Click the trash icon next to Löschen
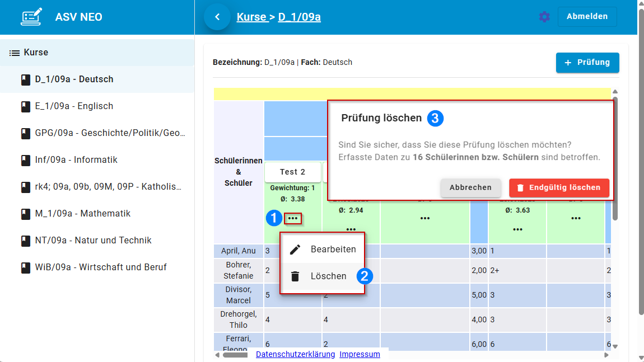Screen dimensions: 644x362 click(x=295, y=276)
